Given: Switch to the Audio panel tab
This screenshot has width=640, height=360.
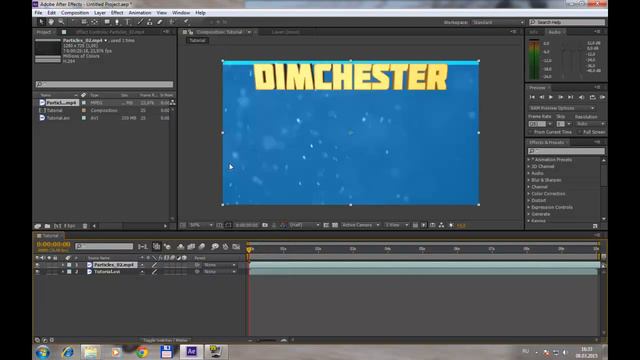Looking at the screenshot, I should tap(554, 32).
